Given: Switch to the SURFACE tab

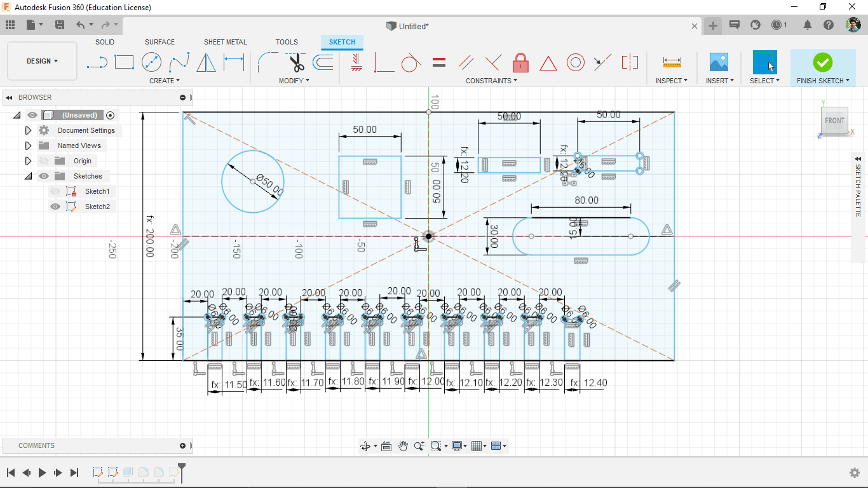Looking at the screenshot, I should (159, 42).
